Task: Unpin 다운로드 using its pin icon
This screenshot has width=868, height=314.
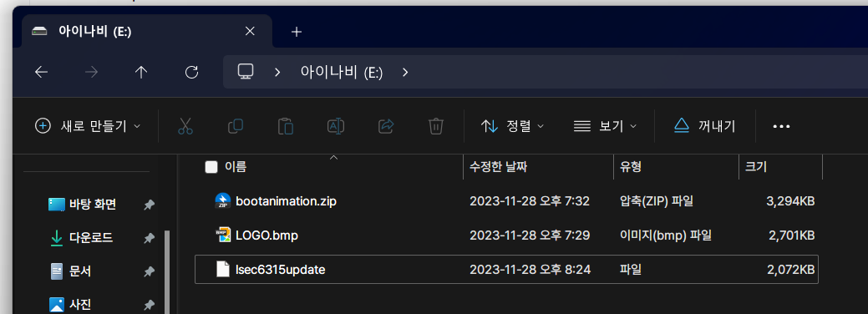Action: pos(149,238)
